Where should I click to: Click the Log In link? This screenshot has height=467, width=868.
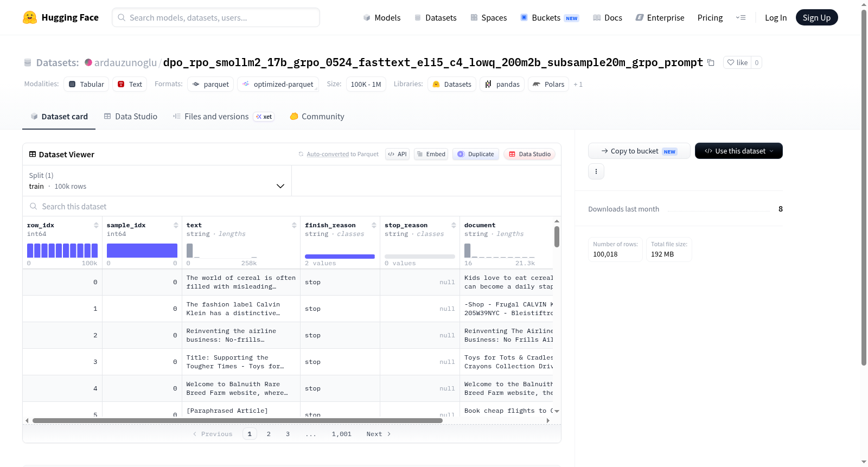coord(775,17)
